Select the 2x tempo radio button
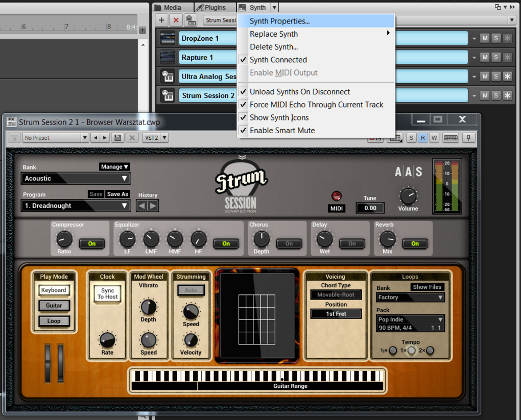 coord(430,350)
